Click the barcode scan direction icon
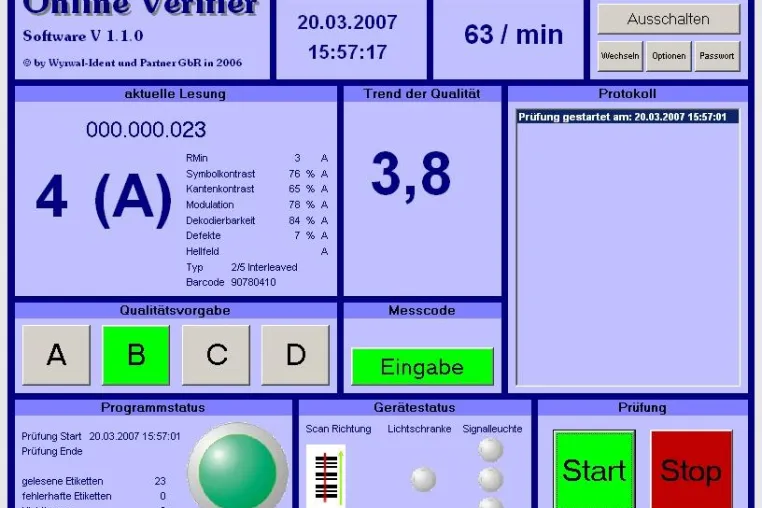This screenshot has height=508, width=762. (326, 476)
